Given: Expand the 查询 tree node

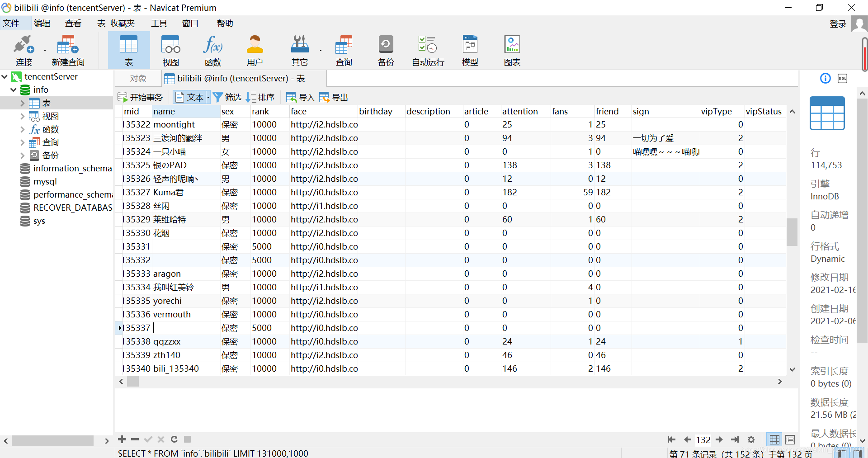Looking at the screenshot, I should click(22, 142).
